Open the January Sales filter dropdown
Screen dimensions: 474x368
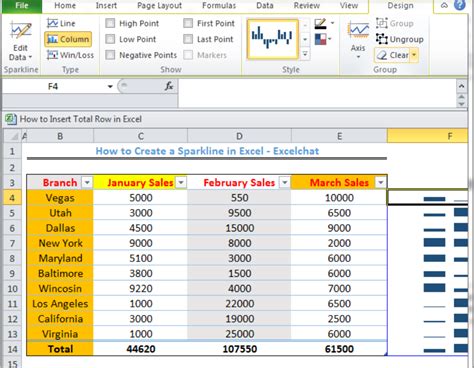[x=181, y=183]
